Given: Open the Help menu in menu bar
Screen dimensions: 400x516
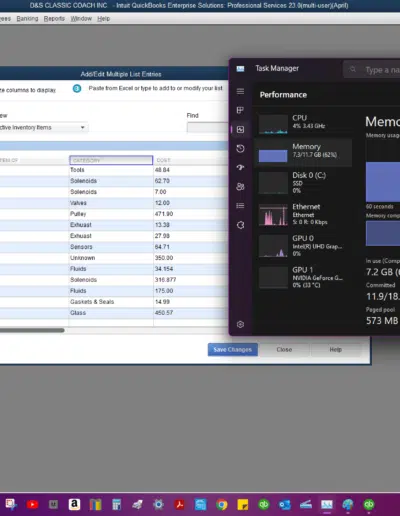Looking at the screenshot, I should click(103, 19).
